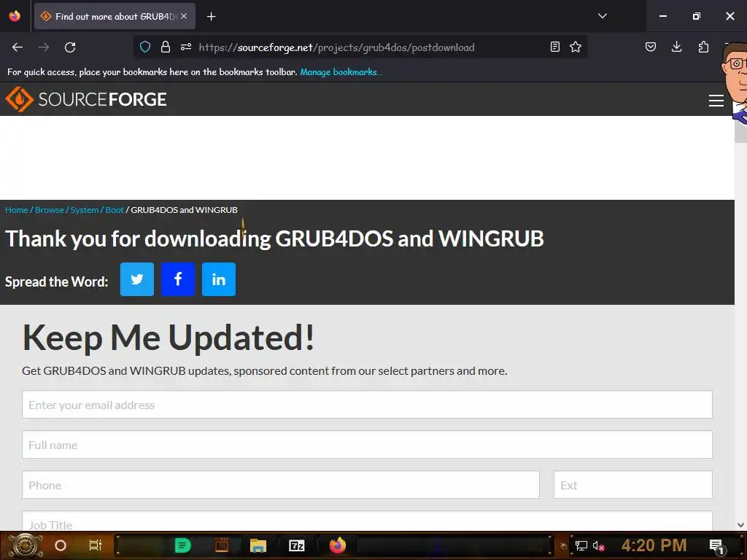
Task: Open site permissions icon in address bar
Action: [186, 47]
